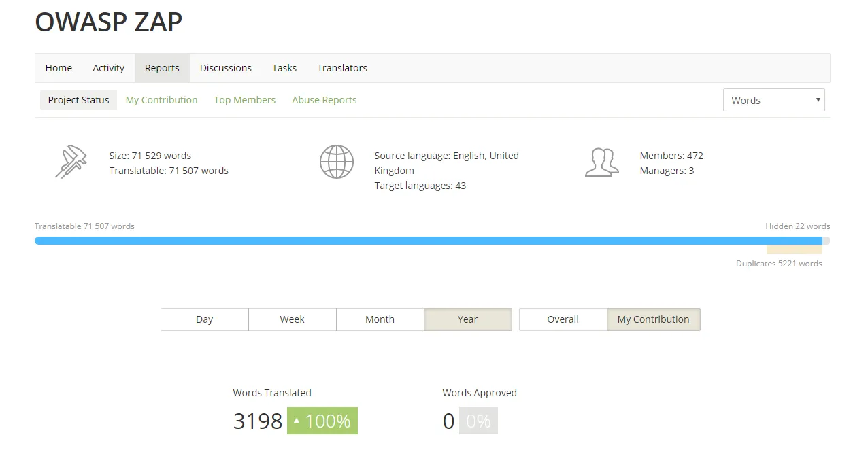Click 'Translatable: 71 507 words' stat line
Image resolution: width=868 pixels, height=471 pixels.
pyautogui.click(x=169, y=171)
